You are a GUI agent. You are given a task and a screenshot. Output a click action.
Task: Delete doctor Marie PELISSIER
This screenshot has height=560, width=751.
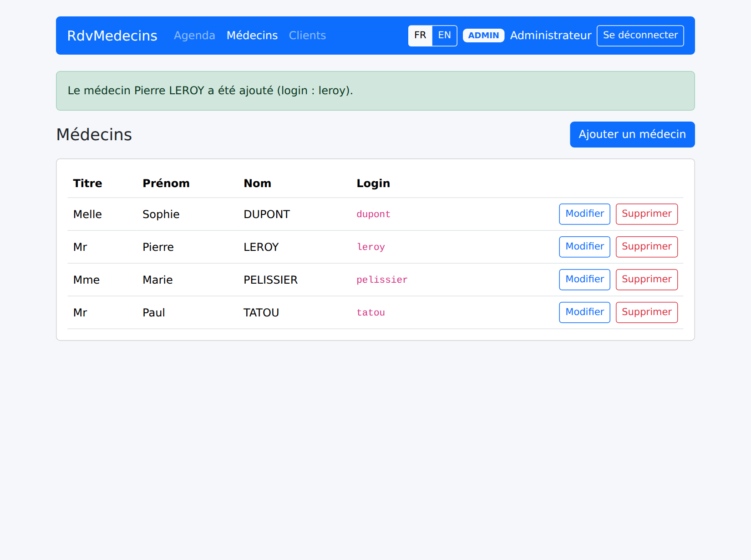click(x=647, y=280)
